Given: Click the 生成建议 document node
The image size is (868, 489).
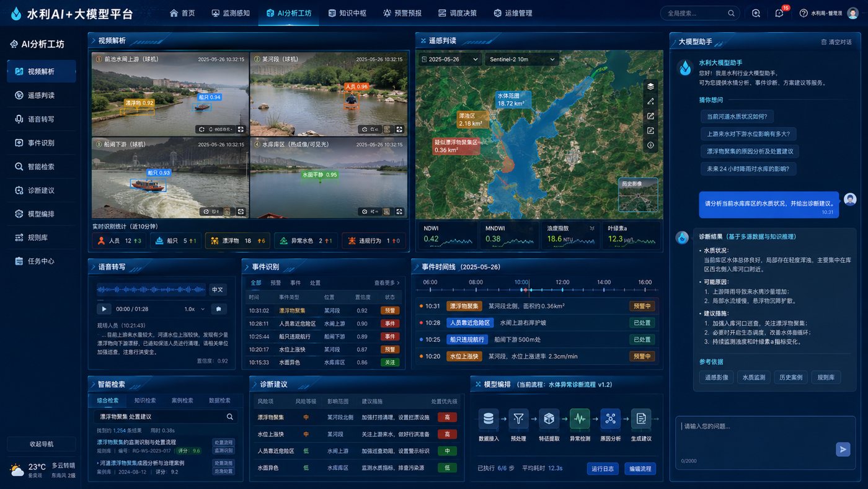Looking at the screenshot, I should [641, 419].
